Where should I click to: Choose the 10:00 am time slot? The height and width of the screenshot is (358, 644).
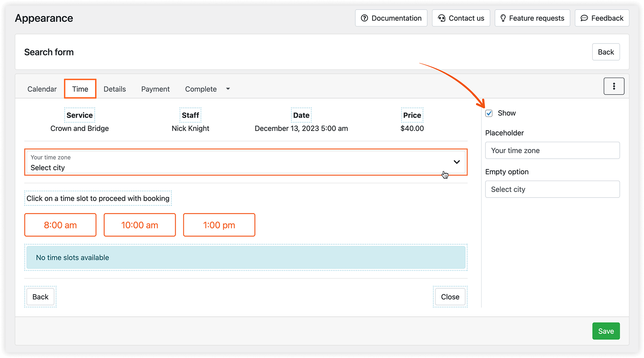click(140, 225)
